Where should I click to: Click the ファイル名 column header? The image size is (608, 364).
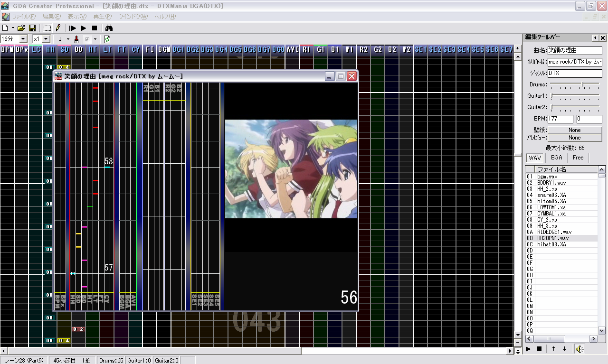[x=566, y=169]
